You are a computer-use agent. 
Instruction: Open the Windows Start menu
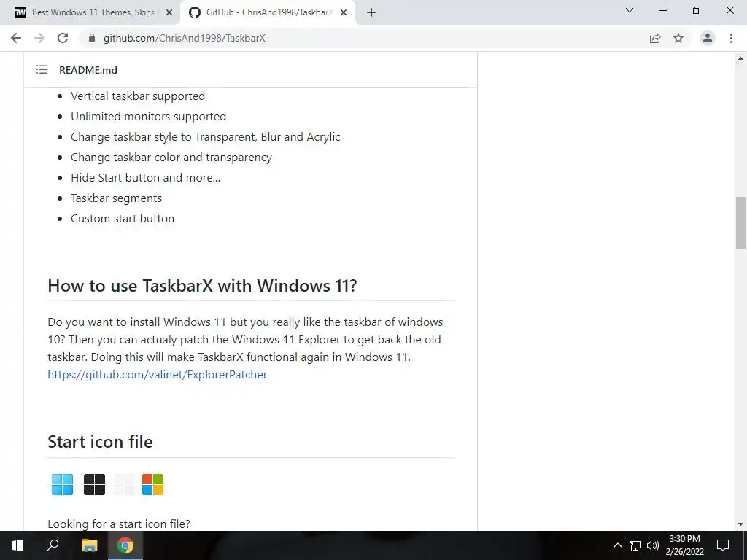[18, 545]
